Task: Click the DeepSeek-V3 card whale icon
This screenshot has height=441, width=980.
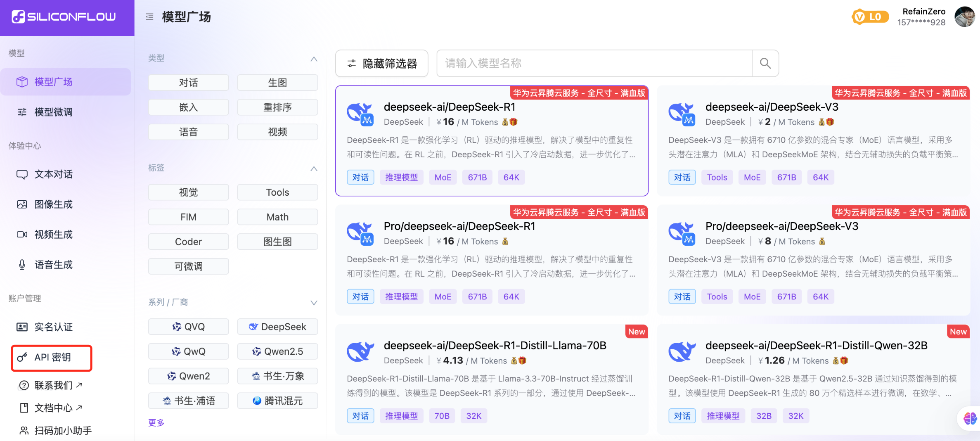Action: [x=682, y=114]
